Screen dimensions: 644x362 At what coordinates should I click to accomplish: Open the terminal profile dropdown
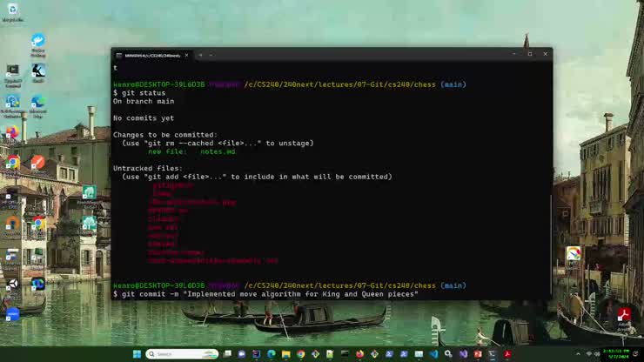pos(211,55)
